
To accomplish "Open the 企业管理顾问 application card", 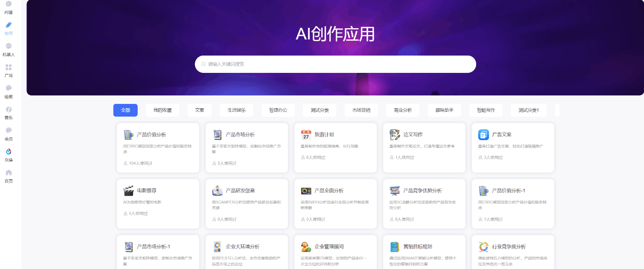I will [x=335, y=252].
